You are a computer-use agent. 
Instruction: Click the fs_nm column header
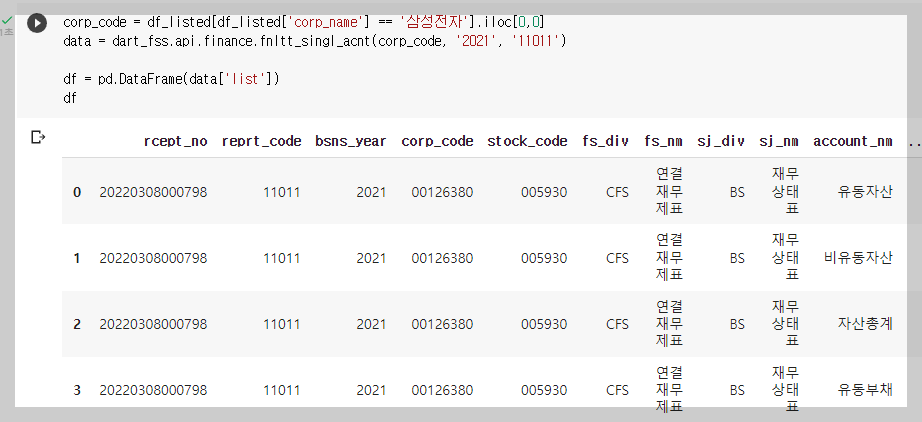pos(663,142)
